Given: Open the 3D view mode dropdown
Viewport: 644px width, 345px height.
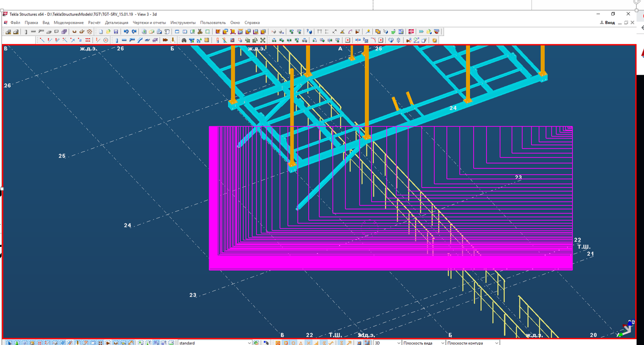Looking at the screenshot, I should pyautogui.click(x=399, y=343).
